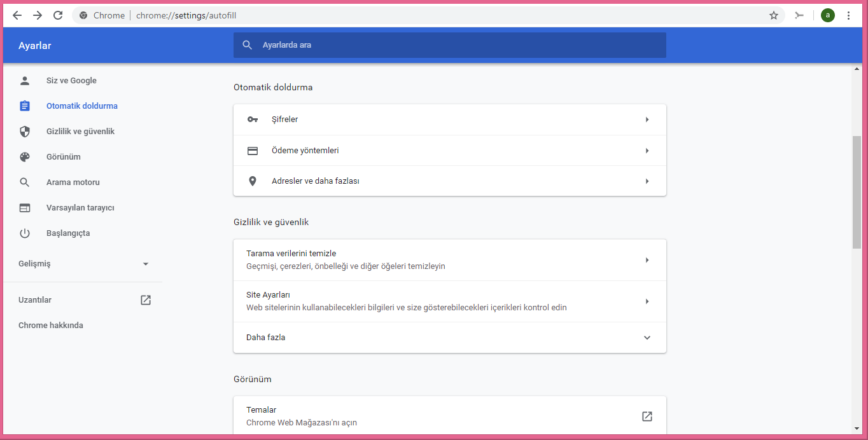This screenshot has height=440, width=868.
Task: Select the Arama motoru magnifier icon
Action: point(24,182)
